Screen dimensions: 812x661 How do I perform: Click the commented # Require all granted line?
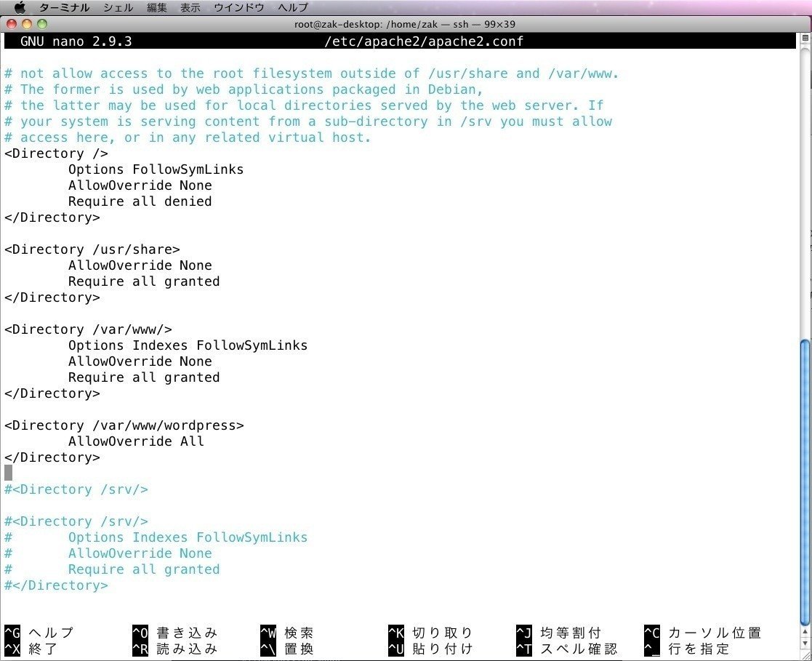(x=112, y=569)
